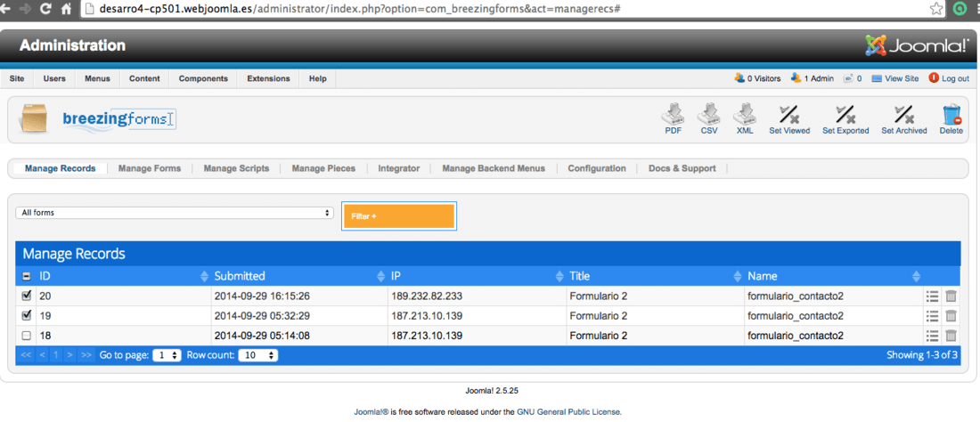Open the Extensions menu
980x422 pixels.
(268, 78)
